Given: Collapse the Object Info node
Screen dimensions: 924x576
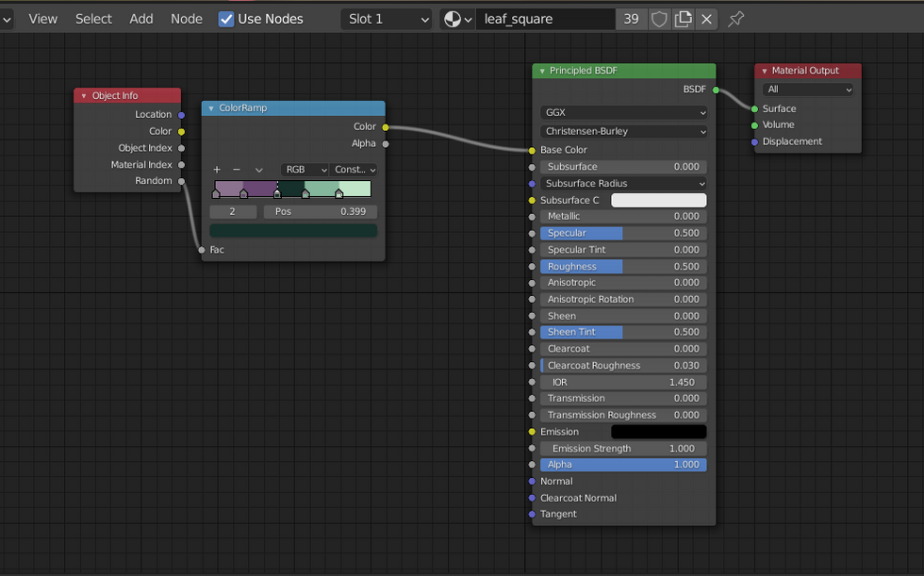Looking at the screenshot, I should tap(84, 96).
